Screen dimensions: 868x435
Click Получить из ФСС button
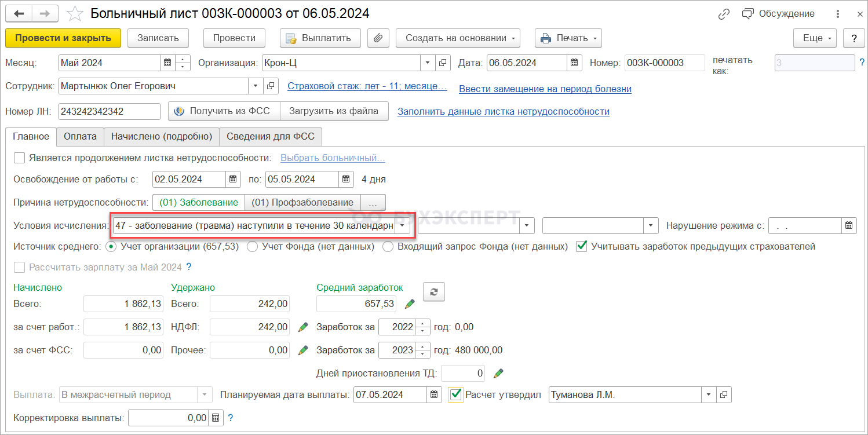point(224,111)
